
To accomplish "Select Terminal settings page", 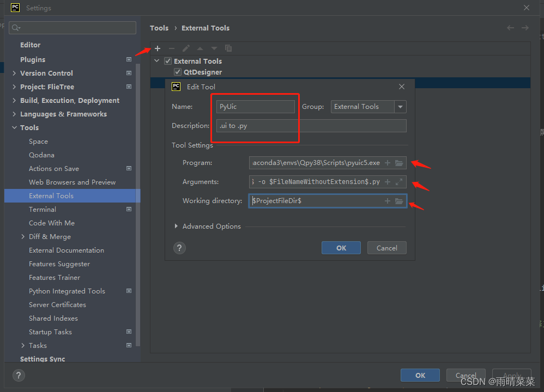I will click(x=43, y=209).
